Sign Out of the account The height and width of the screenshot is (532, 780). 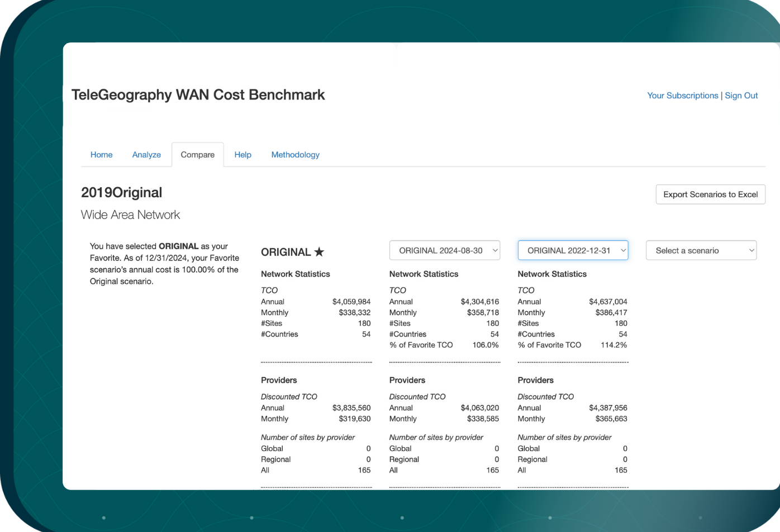pos(741,95)
